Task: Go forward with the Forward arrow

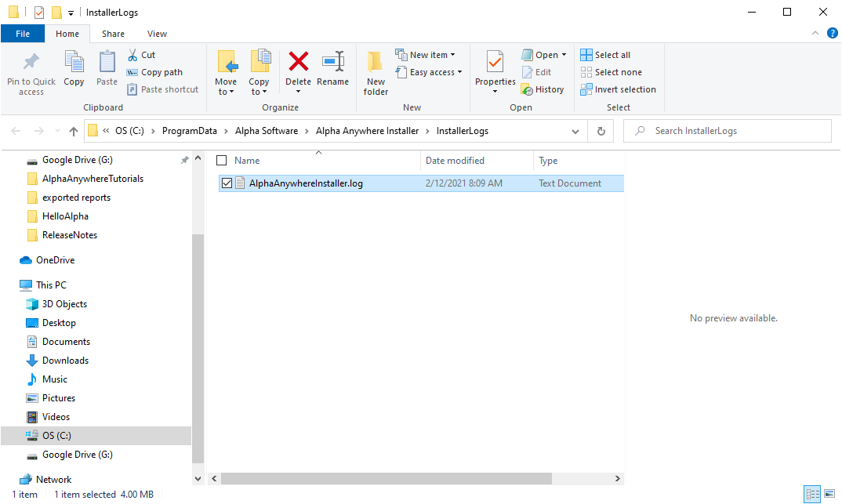Action: point(38,131)
